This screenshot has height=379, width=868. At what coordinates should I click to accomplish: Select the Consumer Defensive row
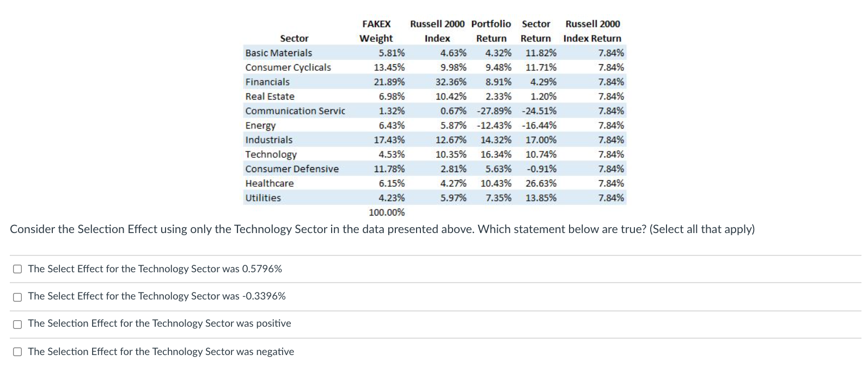click(292, 169)
